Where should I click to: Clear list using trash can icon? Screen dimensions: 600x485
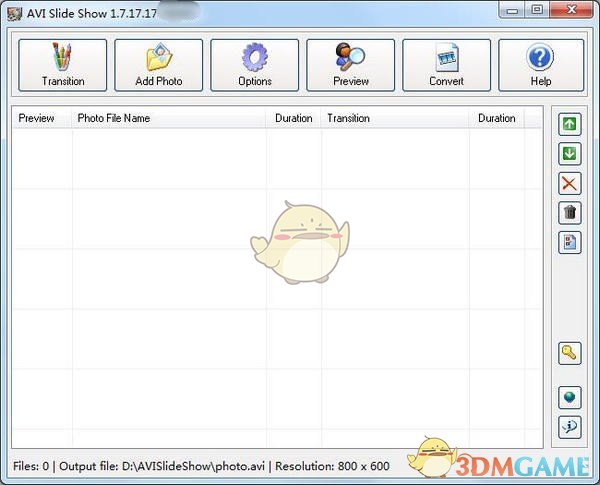569,212
